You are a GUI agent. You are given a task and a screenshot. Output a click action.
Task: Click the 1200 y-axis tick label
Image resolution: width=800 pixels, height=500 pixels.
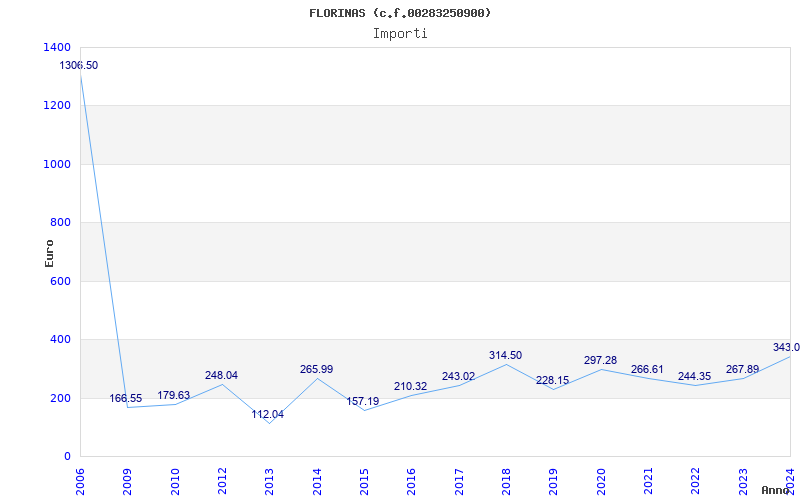click(x=58, y=106)
